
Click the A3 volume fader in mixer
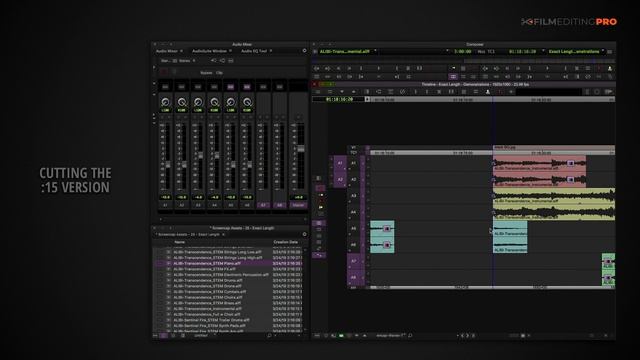point(200,155)
